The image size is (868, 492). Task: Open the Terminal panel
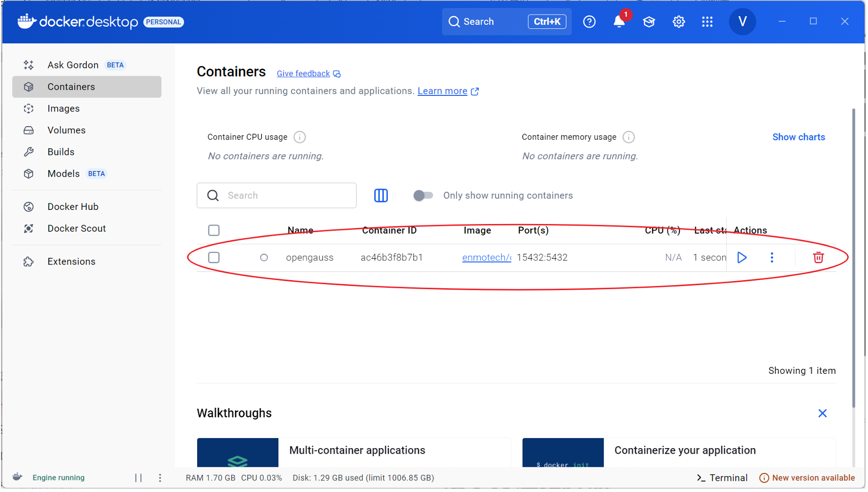(723, 478)
